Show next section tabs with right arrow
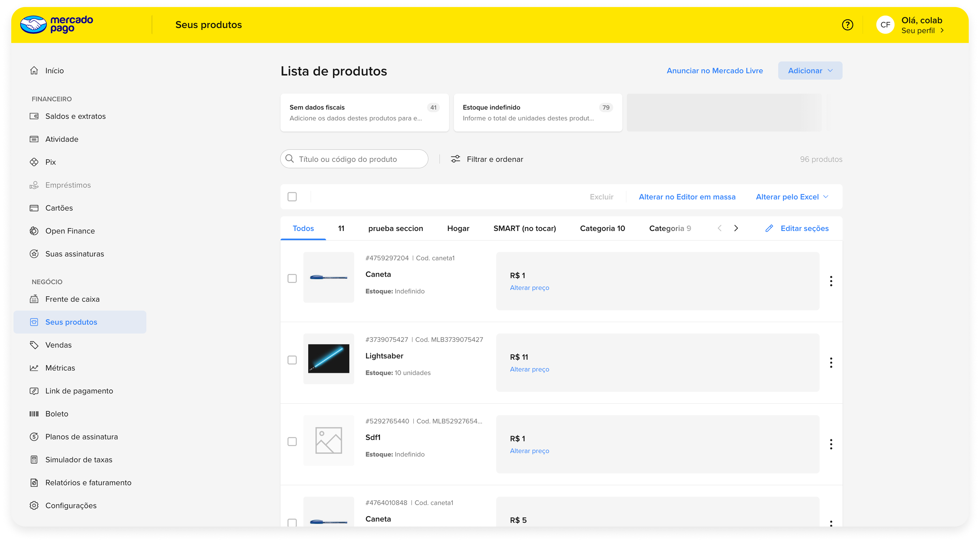980x542 pixels. tap(736, 228)
